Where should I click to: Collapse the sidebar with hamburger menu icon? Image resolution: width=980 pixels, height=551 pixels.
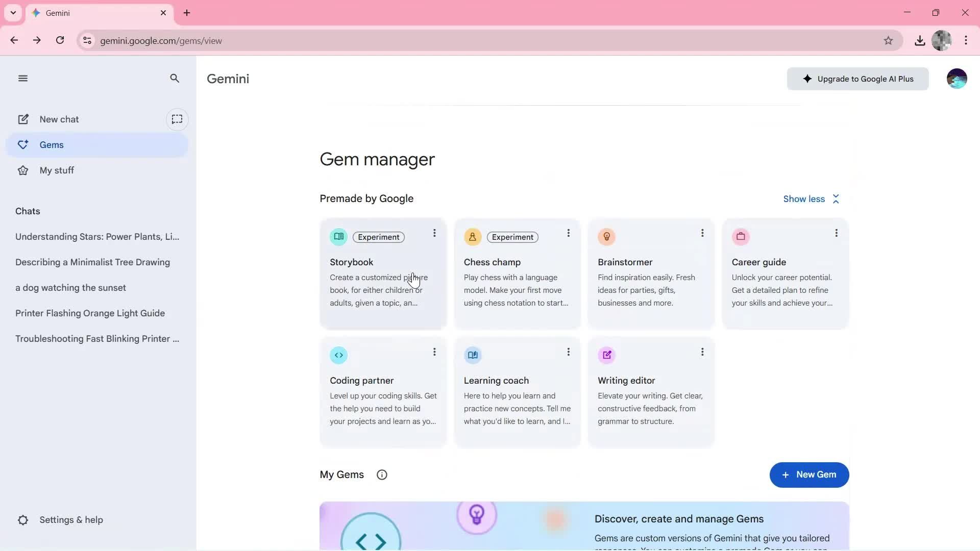click(22, 79)
